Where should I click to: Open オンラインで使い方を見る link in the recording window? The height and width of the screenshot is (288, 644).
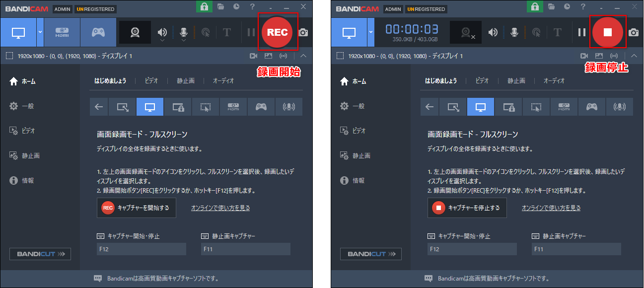(551, 208)
